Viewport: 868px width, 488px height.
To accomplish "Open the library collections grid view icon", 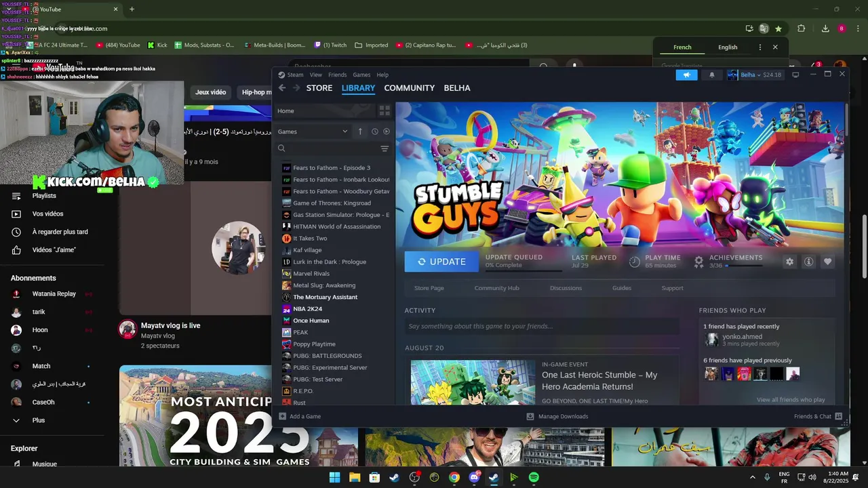I will [384, 110].
